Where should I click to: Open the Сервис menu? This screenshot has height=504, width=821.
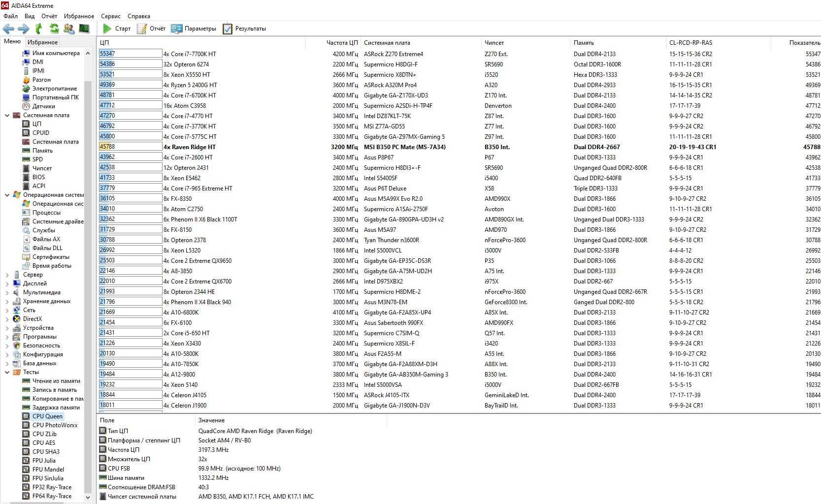pos(111,16)
